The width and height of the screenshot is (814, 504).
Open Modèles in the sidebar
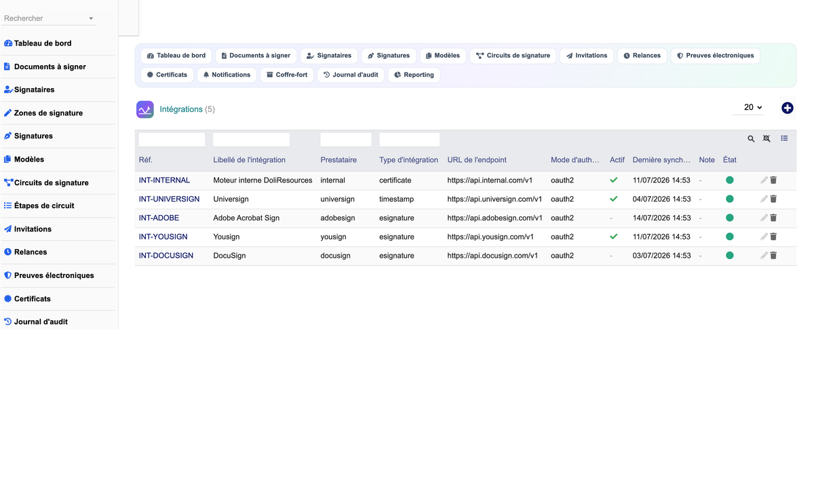[x=29, y=159]
